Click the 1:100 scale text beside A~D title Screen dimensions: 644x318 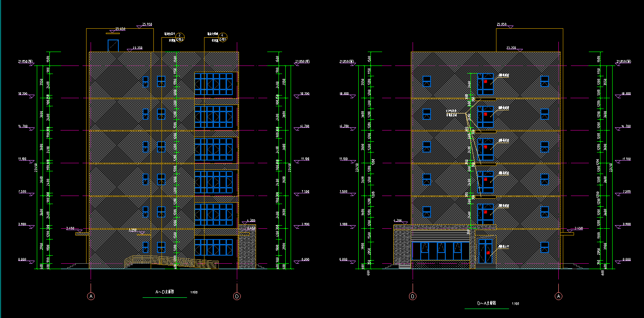194,292
